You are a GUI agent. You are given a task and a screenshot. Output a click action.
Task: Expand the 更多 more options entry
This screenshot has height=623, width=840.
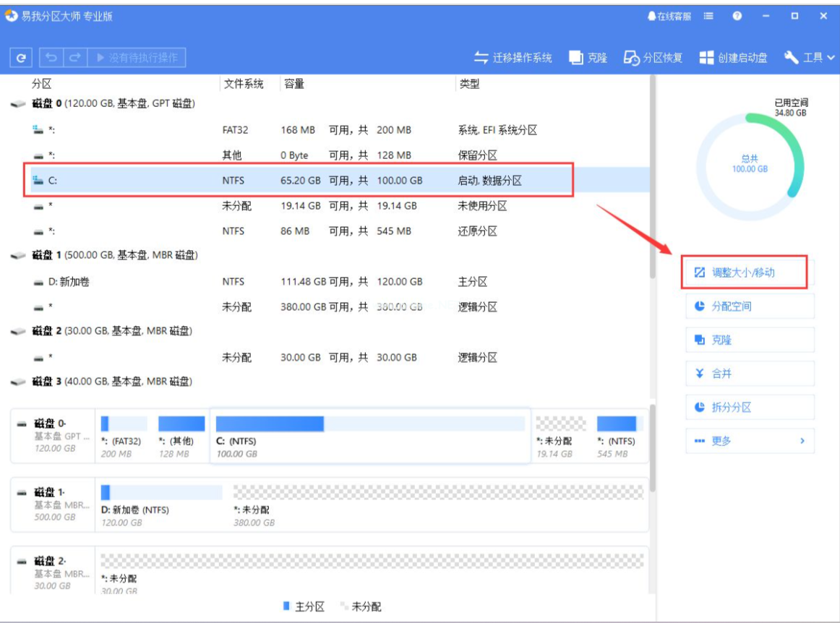(750, 441)
